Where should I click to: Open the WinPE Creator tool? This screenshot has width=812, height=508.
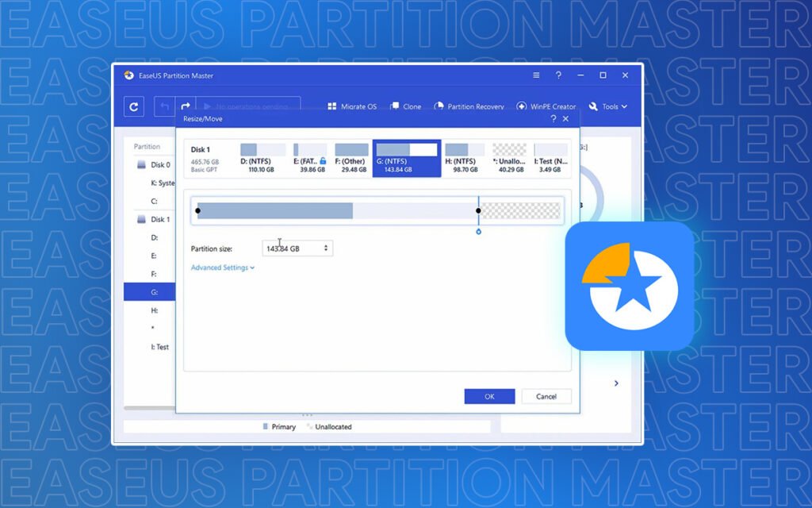[546, 106]
